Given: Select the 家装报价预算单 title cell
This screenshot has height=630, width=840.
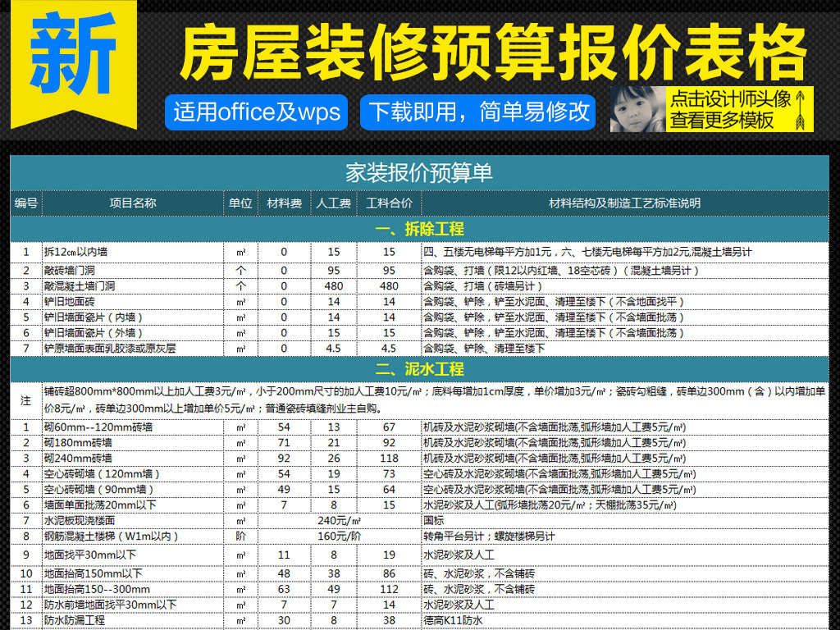Looking at the screenshot, I should tap(419, 173).
